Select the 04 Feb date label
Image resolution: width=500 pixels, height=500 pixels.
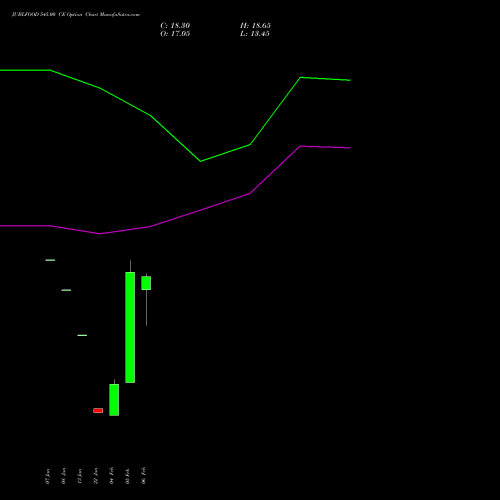pyautogui.click(x=111, y=476)
